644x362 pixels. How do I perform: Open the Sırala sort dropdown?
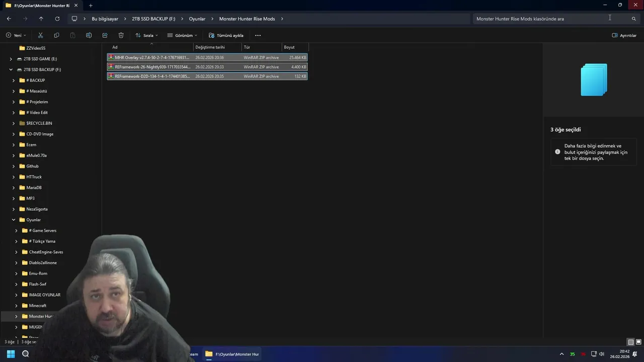click(146, 35)
